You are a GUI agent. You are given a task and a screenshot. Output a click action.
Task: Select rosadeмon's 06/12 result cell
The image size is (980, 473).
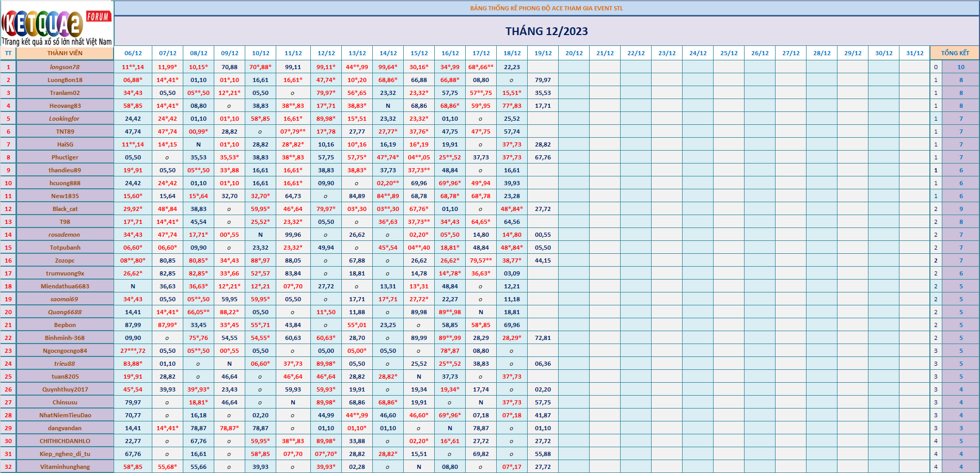click(133, 235)
